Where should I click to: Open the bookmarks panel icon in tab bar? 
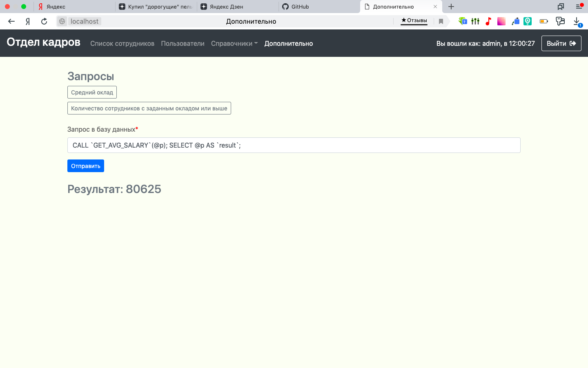coord(561,7)
